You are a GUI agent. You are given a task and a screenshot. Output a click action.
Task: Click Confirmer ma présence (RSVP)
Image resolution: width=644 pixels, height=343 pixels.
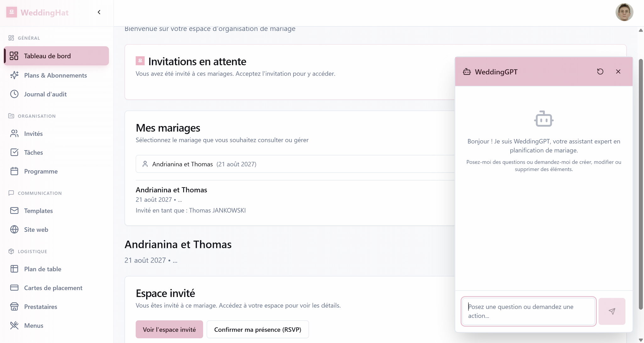258,329
